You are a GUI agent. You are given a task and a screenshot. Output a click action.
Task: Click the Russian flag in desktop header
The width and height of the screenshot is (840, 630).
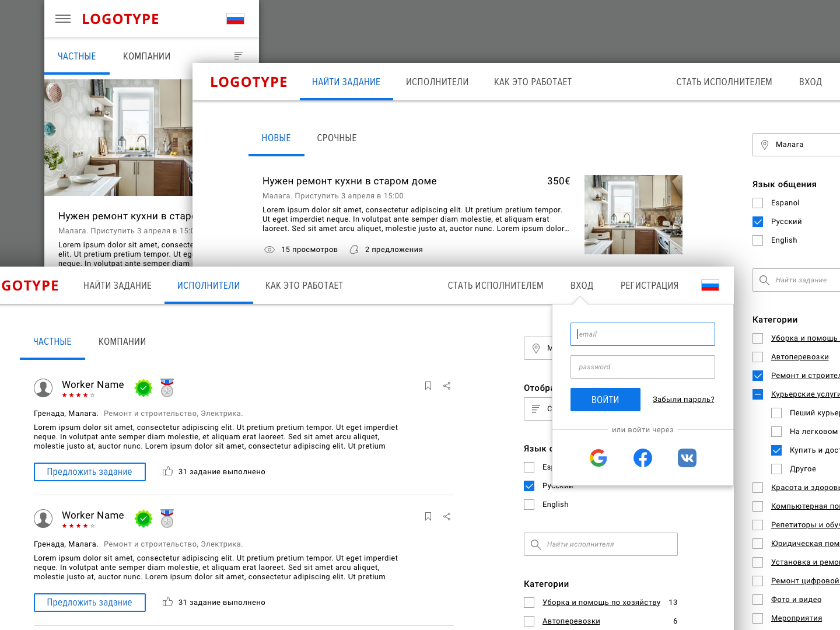point(710,285)
